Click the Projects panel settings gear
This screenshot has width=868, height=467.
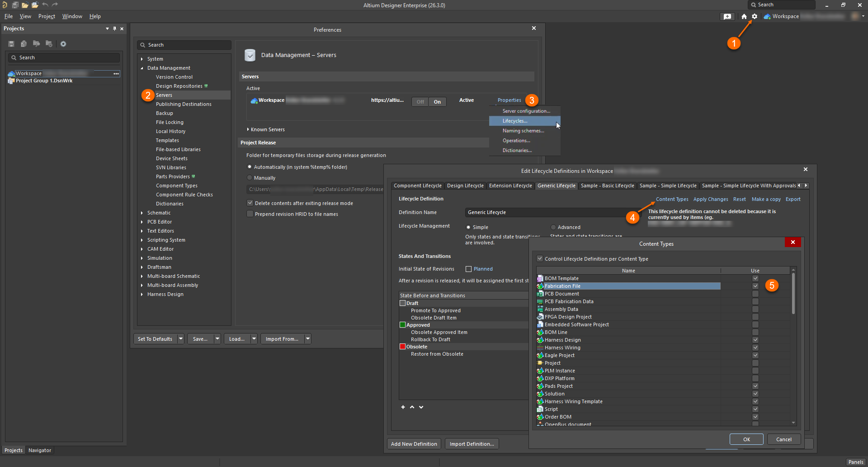(x=63, y=44)
